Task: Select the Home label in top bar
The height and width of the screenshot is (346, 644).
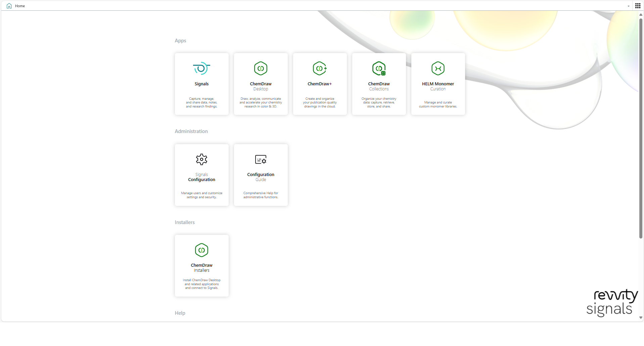Action: point(20,6)
